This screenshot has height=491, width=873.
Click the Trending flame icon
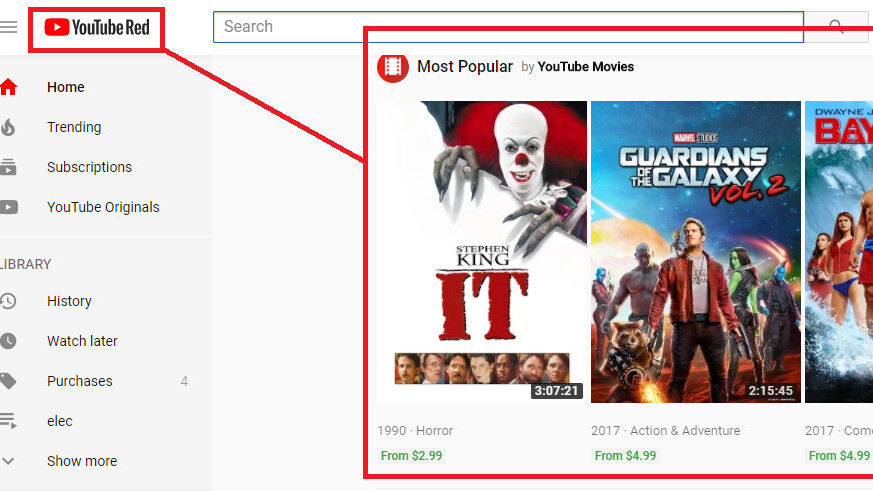[8, 127]
